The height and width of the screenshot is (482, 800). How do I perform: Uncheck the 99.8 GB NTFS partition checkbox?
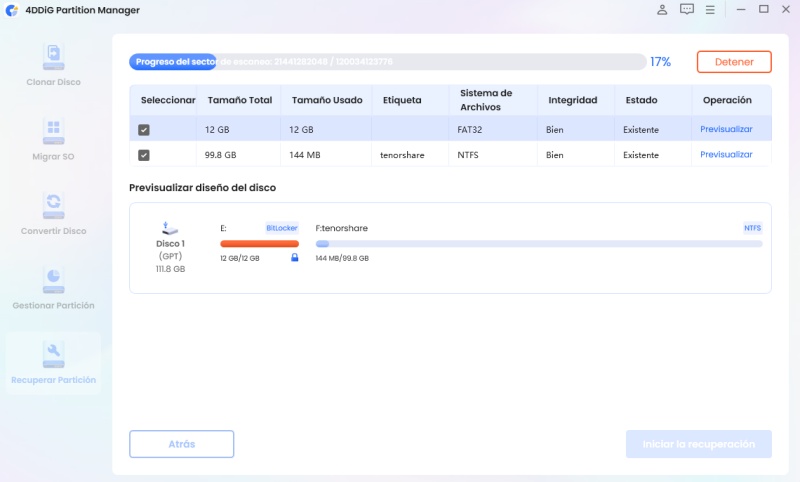[144, 155]
